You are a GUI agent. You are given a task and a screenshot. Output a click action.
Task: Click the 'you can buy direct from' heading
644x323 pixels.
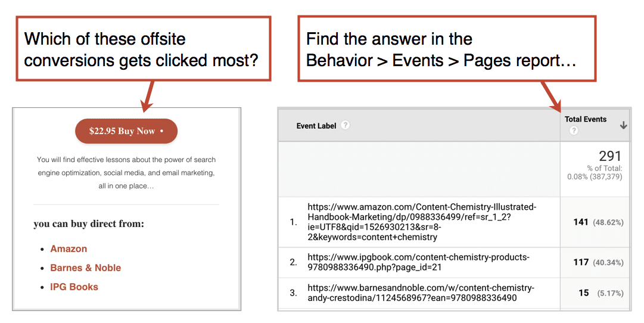[89, 224]
